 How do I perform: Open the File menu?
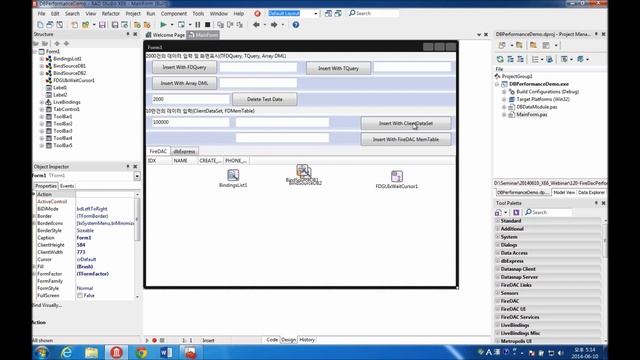coord(41,13)
